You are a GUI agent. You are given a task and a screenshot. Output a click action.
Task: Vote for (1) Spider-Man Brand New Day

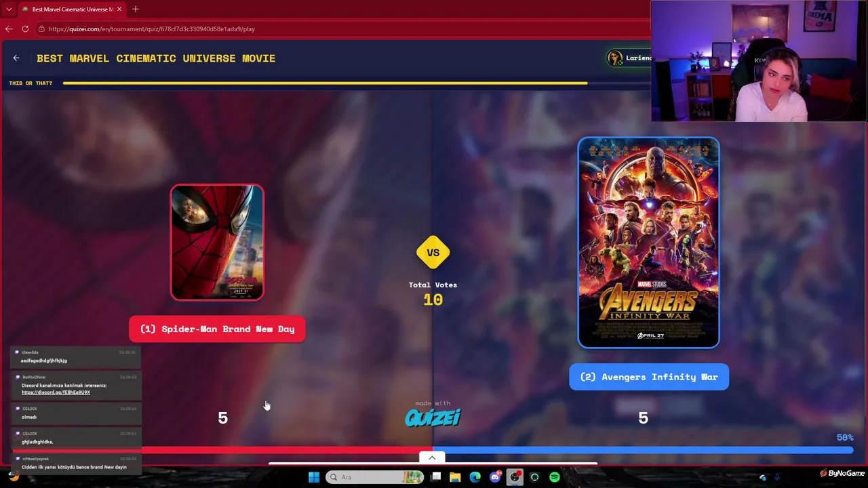click(217, 329)
